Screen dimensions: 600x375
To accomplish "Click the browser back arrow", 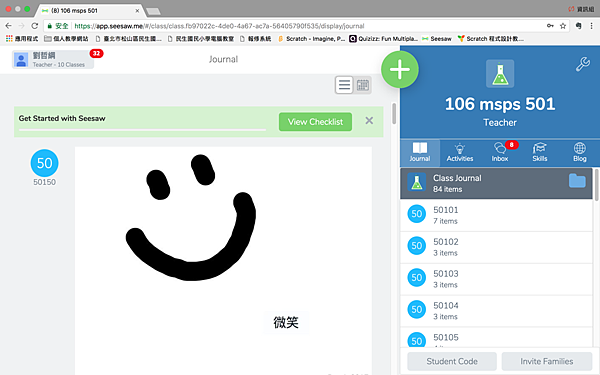I will [x=8, y=26].
